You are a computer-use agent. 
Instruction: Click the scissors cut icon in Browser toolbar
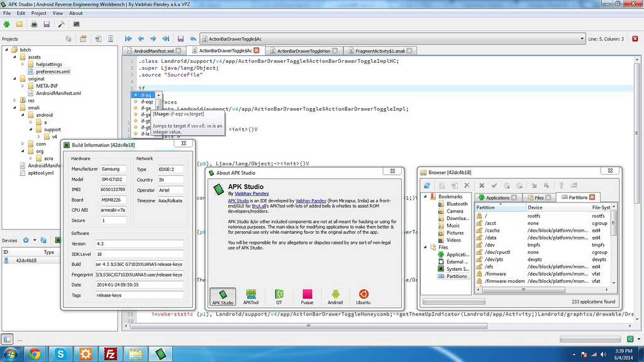point(467,185)
